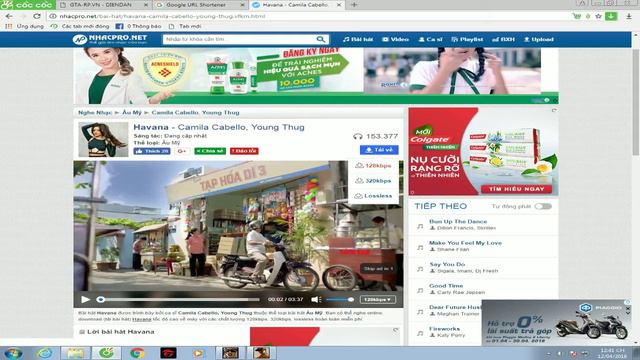The image size is (640, 360).
Task: Click the headphones listen count icon
Action: pyautogui.click(x=358, y=136)
